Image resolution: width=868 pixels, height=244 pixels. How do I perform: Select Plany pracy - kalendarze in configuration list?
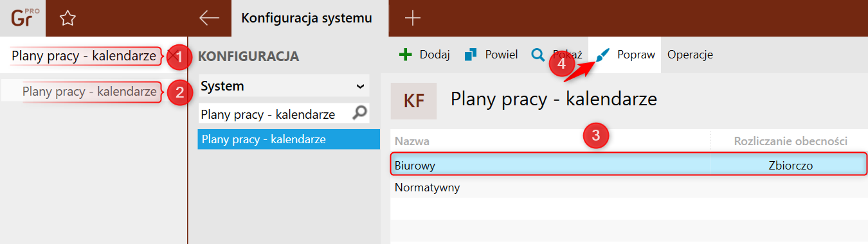point(289,139)
